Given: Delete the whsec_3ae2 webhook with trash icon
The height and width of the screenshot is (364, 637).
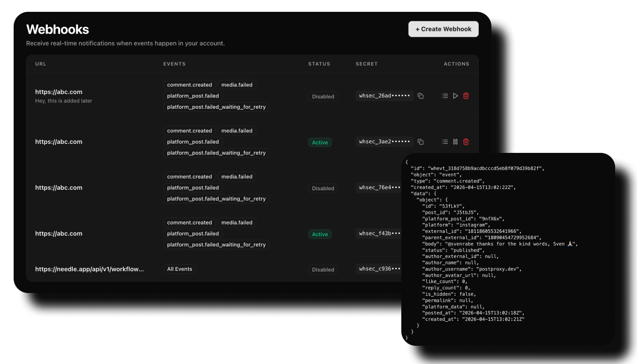Looking at the screenshot, I should [466, 142].
